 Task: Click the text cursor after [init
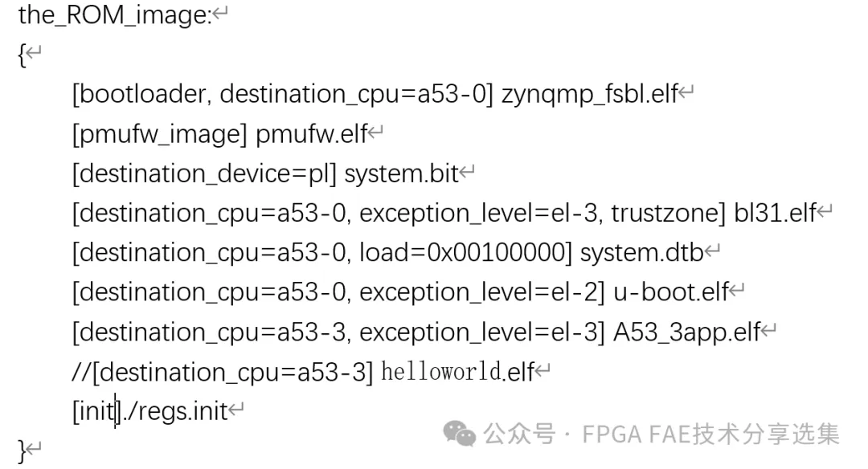pyautogui.click(x=116, y=411)
